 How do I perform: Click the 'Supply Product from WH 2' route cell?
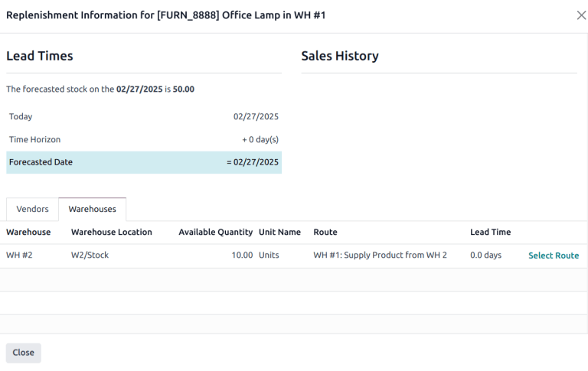pos(380,255)
